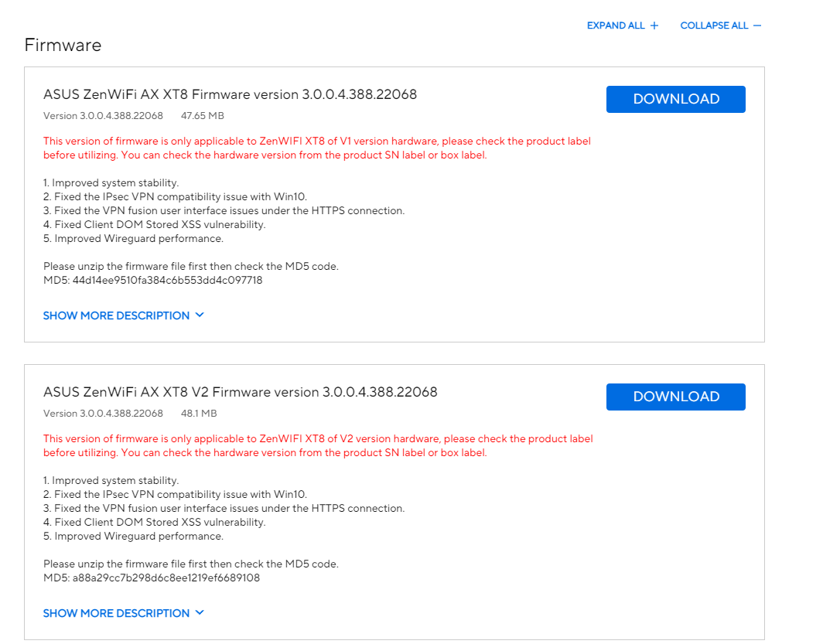Screen dimensions: 823x644
Task: Show more description for V2 firmware entry
Action: (x=116, y=613)
